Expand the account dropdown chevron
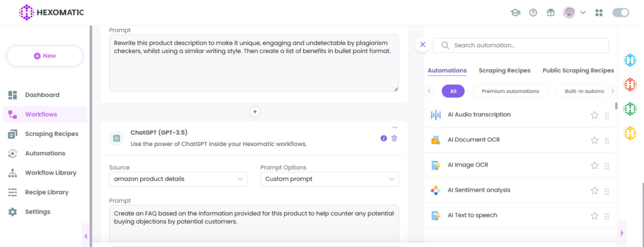This screenshot has width=644, height=247. click(583, 13)
